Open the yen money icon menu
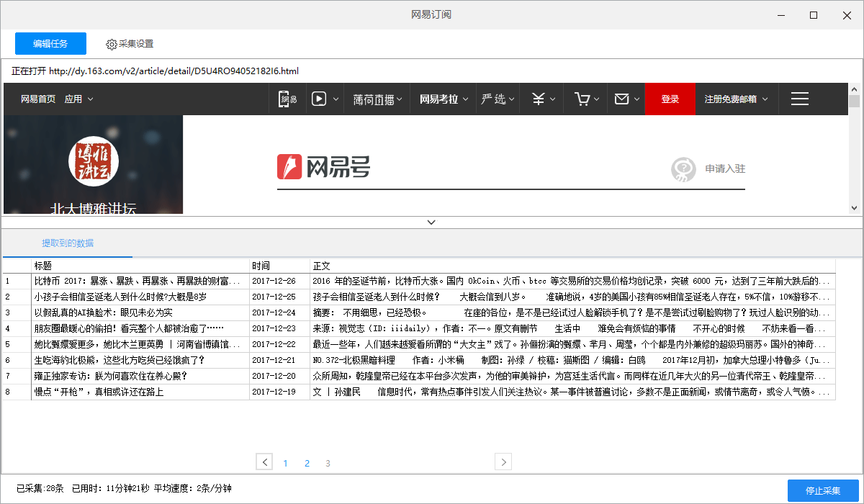 tap(538, 99)
